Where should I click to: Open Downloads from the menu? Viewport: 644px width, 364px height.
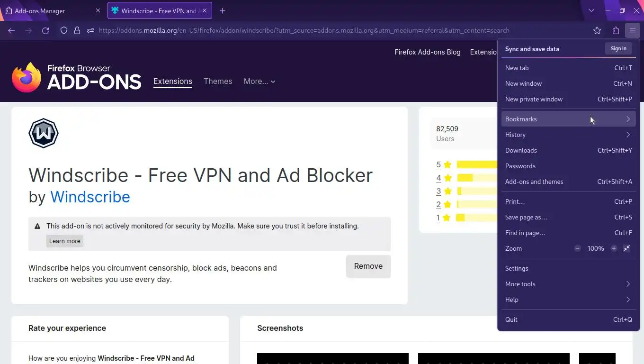[568, 150]
